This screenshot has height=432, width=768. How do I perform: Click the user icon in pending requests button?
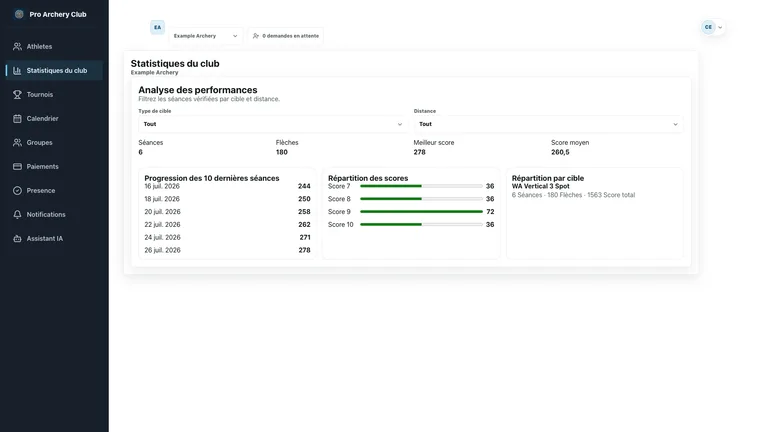coord(256,36)
